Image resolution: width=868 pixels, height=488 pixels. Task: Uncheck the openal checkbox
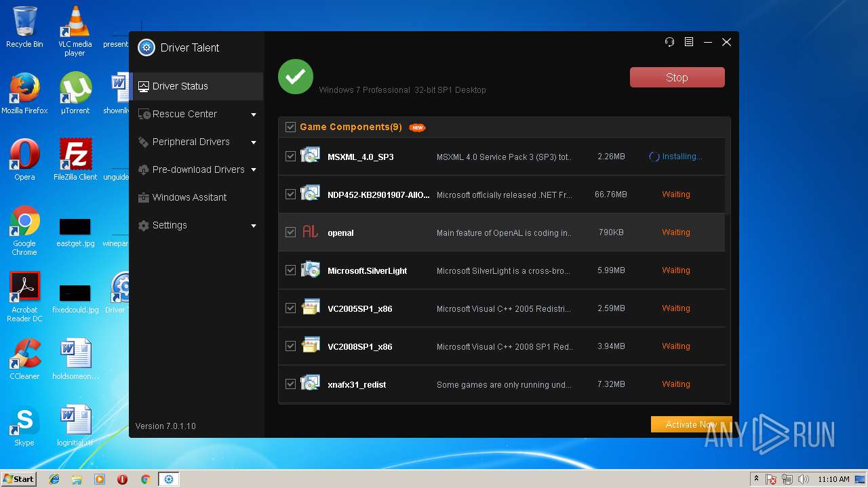(x=290, y=232)
